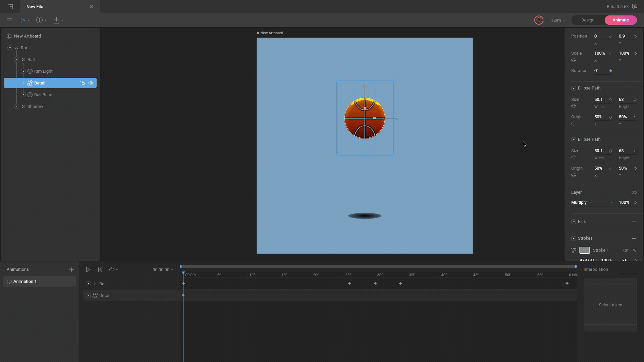644x362 pixels.
Task: Click the user avatar icon
Action: click(x=539, y=20)
